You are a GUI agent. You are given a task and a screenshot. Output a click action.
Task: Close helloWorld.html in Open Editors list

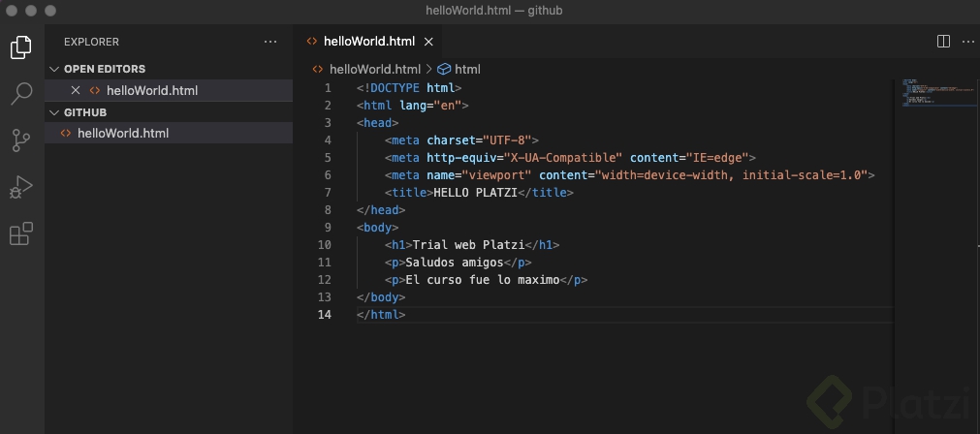pos(76,90)
